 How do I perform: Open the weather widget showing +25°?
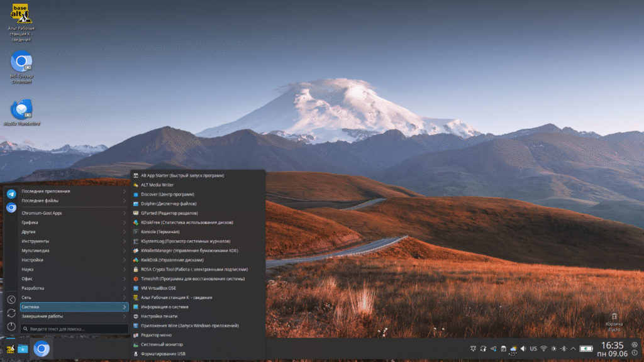click(513, 349)
